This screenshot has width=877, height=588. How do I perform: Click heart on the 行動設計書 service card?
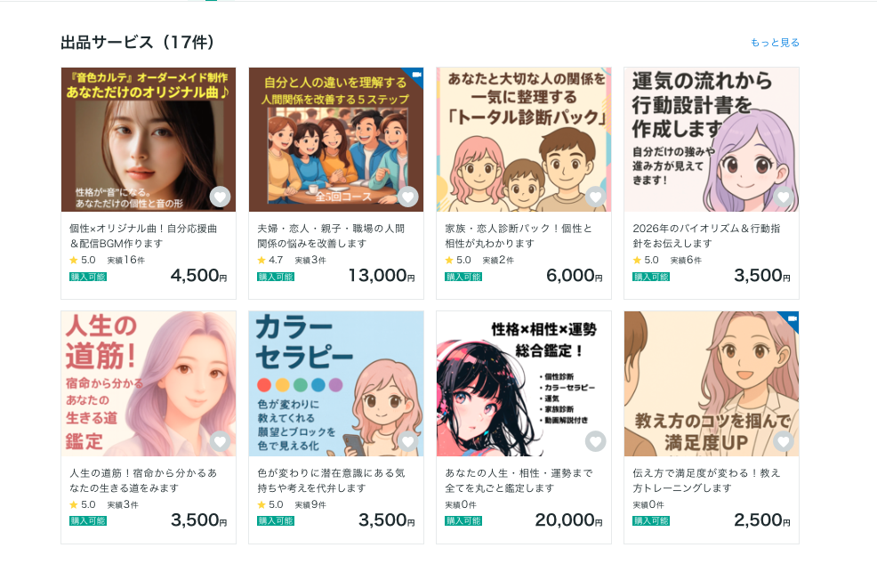point(783,197)
